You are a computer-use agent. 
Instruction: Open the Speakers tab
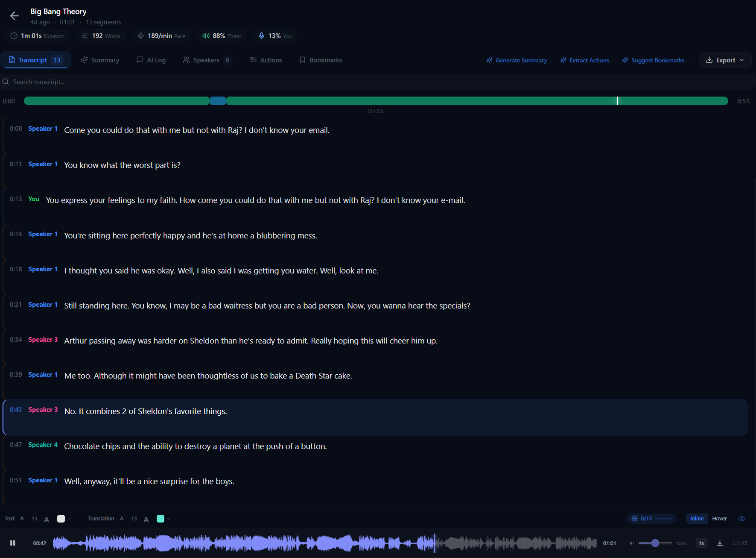pos(207,60)
